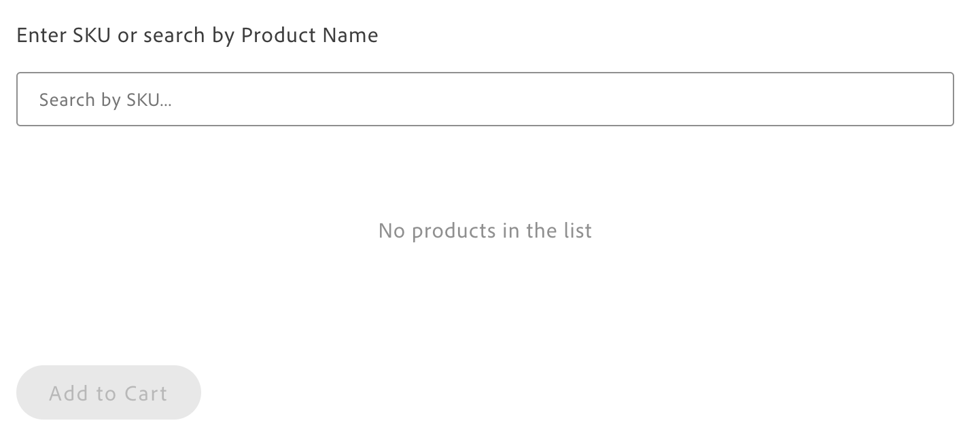Click the 'No products in the list' message
Viewport: 980px width, 444px height.
[x=485, y=231]
